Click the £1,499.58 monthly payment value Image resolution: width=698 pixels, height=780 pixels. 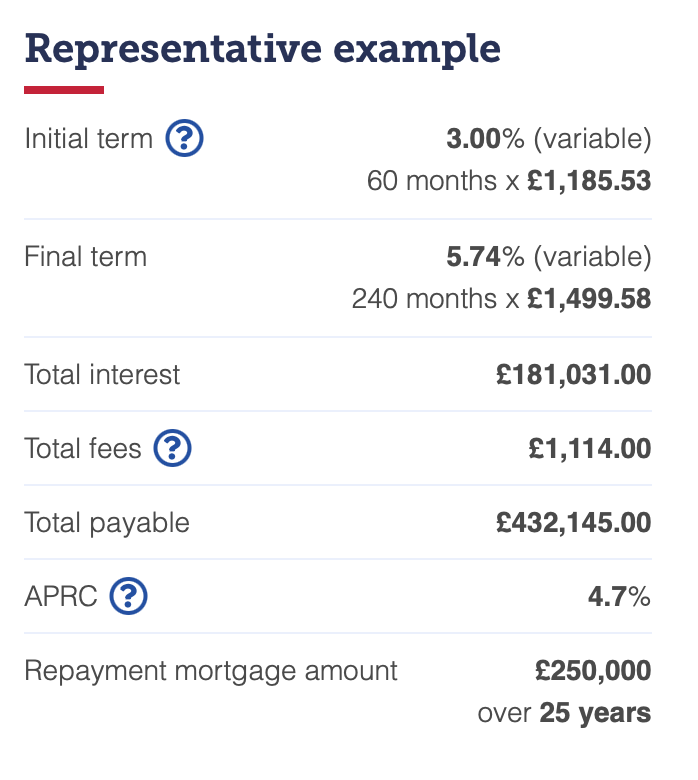pyautogui.click(x=589, y=298)
